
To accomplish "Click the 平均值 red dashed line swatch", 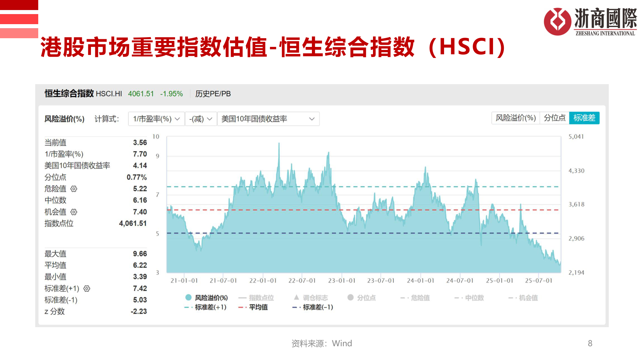I will (241, 307).
